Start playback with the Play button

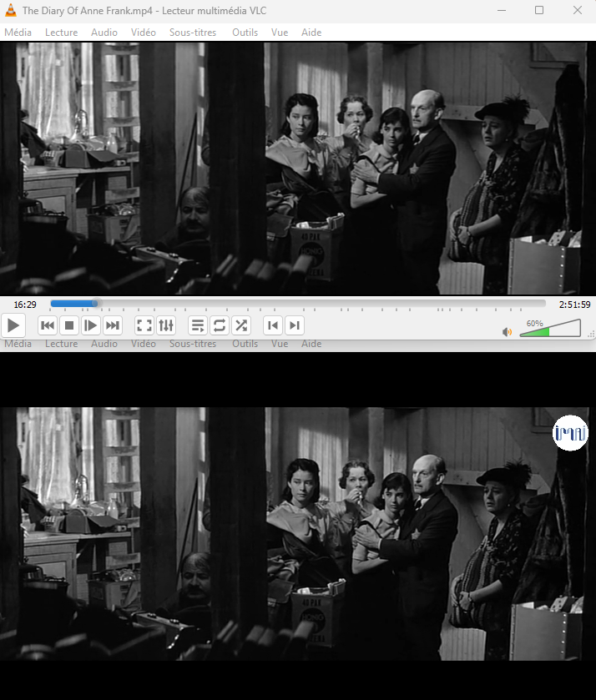click(x=13, y=325)
